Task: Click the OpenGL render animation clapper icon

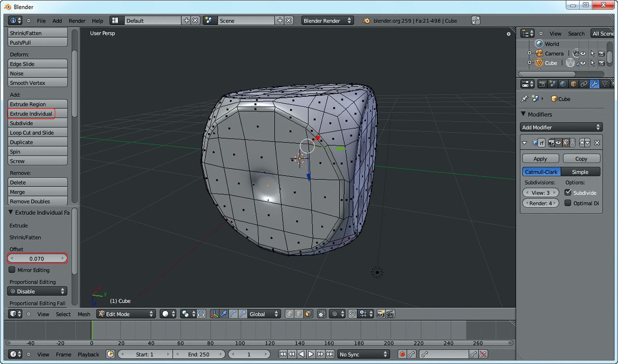Action: click(x=390, y=314)
